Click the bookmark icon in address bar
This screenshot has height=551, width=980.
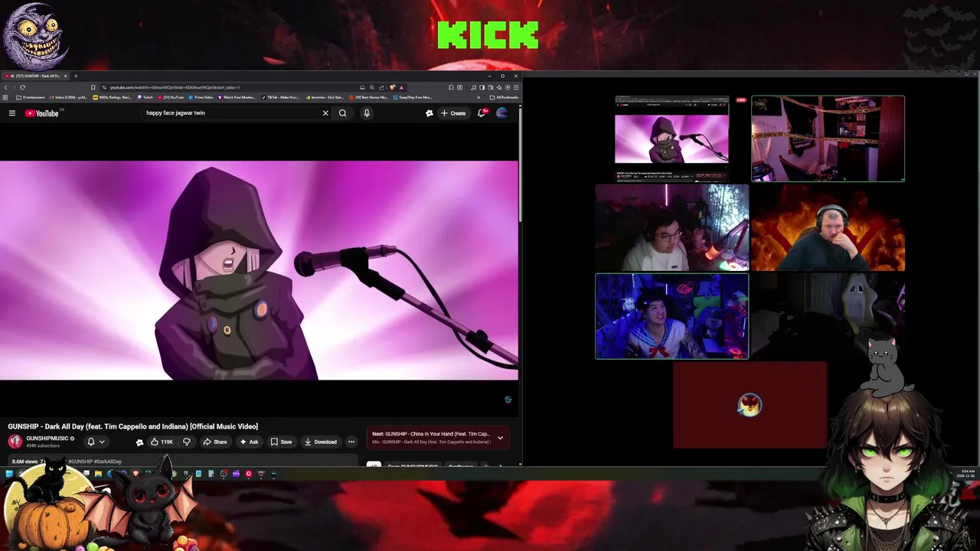click(x=93, y=87)
